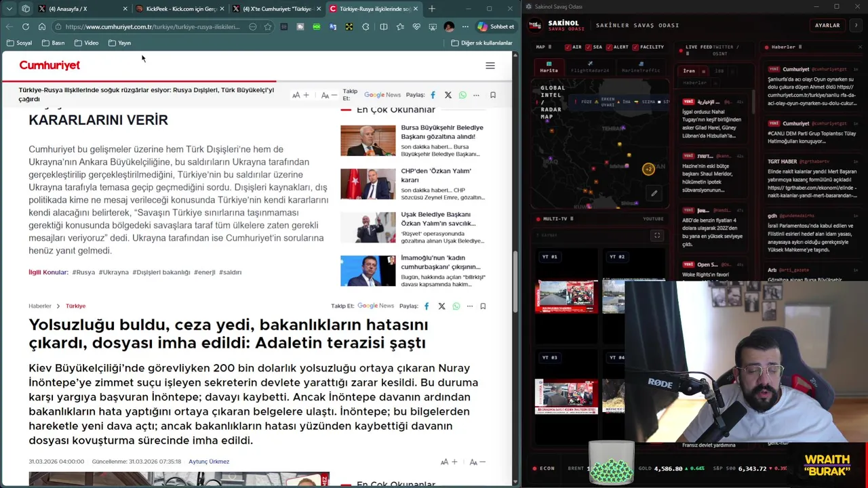The image size is (868, 488).
Task: Toggle the ALERT map layer checkbox
Action: click(x=609, y=47)
